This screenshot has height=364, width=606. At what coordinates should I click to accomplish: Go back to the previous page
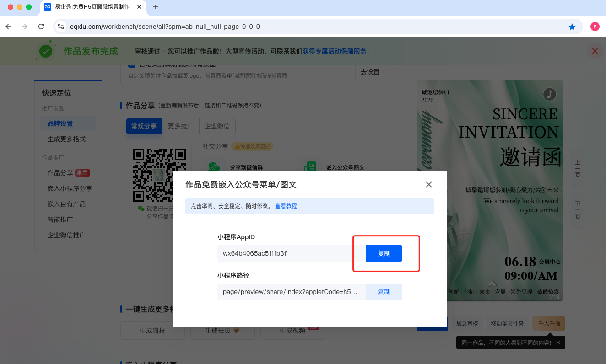pos(8,27)
